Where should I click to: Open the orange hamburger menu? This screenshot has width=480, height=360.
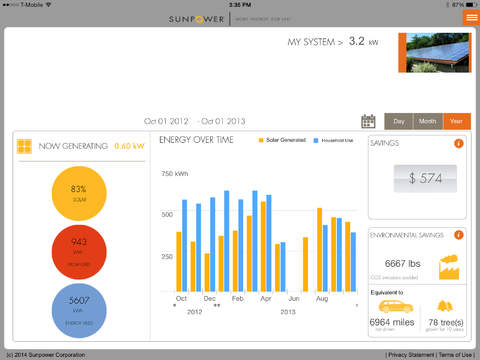(x=471, y=17)
